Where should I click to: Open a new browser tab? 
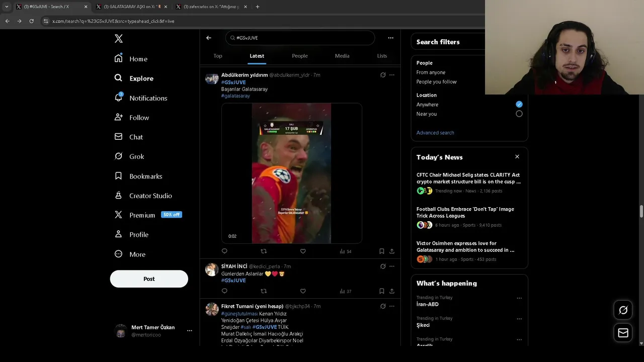click(257, 7)
